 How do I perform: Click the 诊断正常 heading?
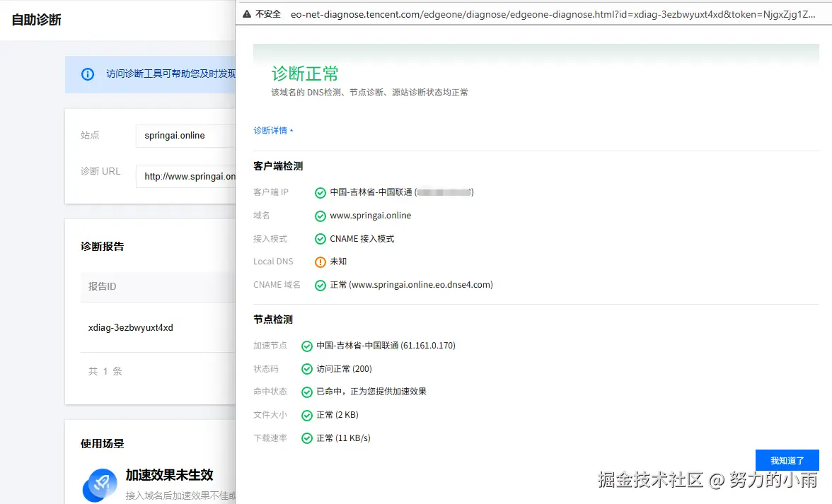[304, 73]
